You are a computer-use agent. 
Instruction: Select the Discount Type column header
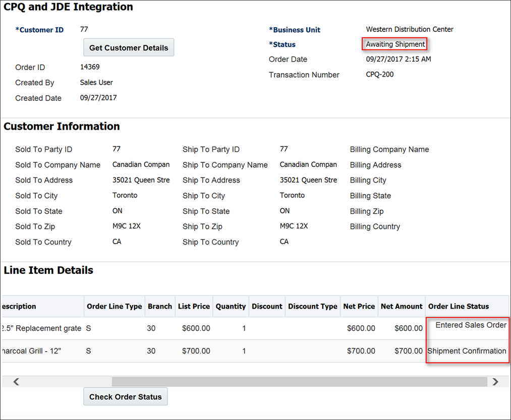[x=312, y=306]
